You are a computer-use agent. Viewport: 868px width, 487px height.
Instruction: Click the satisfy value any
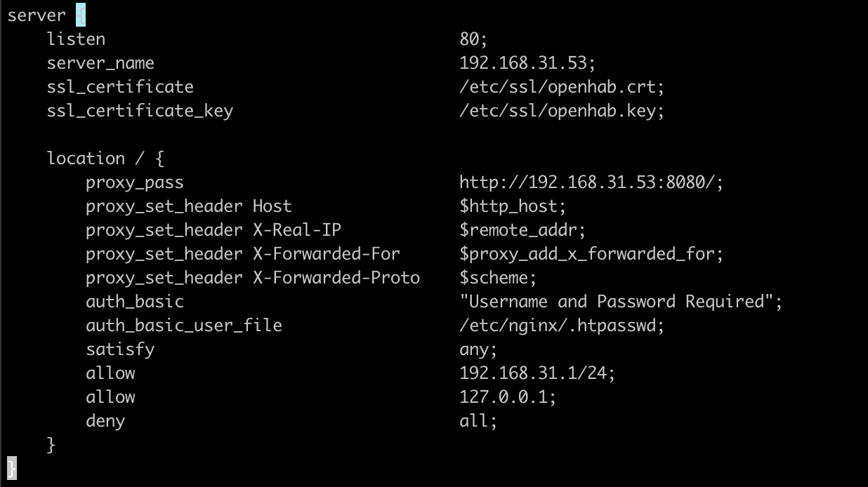(x=478, y=349)
